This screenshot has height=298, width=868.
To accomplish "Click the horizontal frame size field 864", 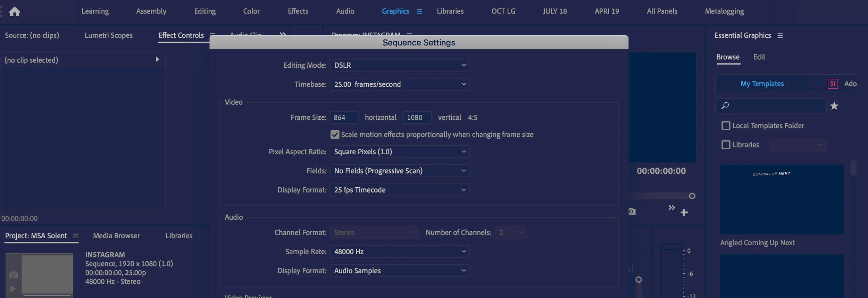I will coord(344,117).
